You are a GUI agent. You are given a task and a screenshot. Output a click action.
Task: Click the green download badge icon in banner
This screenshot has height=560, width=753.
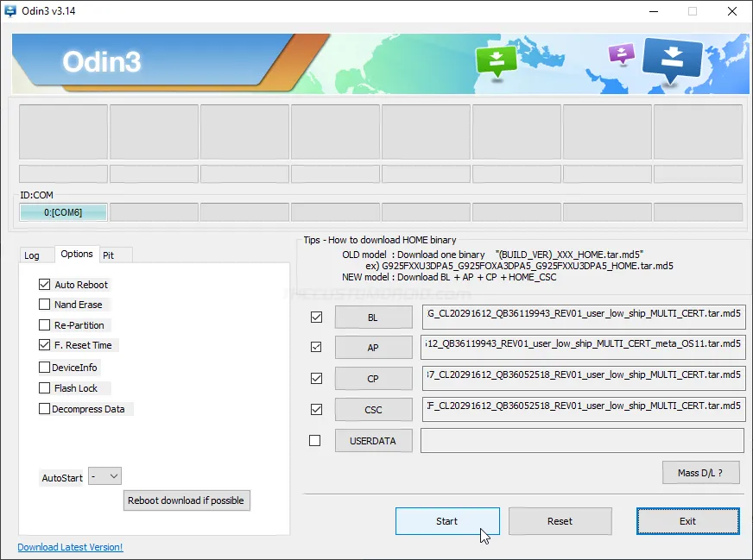point(497,60)
